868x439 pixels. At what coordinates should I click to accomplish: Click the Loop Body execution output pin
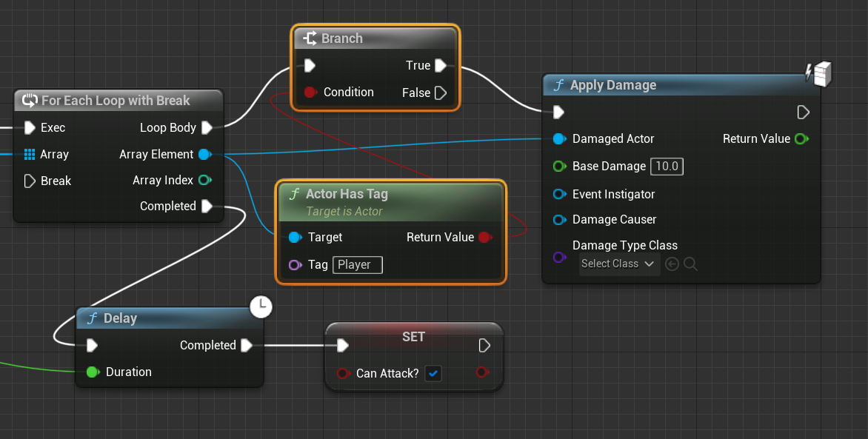point(207,128)
